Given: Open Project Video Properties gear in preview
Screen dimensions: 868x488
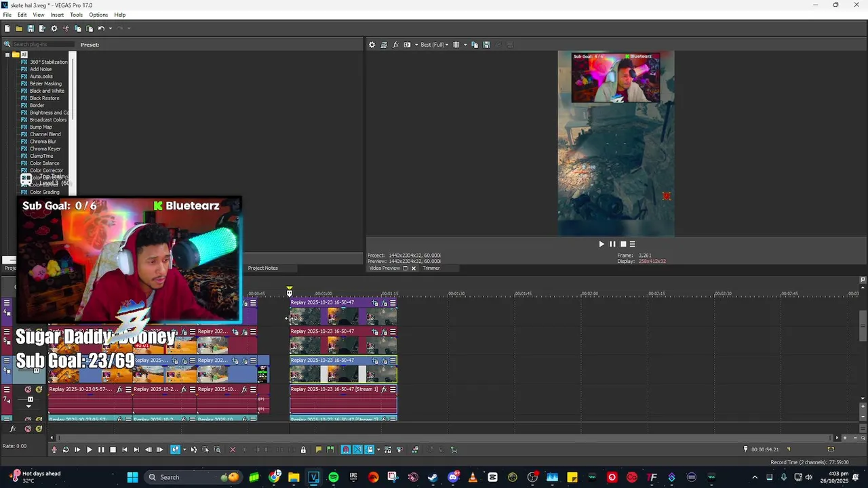Looking at the screenshot, I should tap(372, 45).
